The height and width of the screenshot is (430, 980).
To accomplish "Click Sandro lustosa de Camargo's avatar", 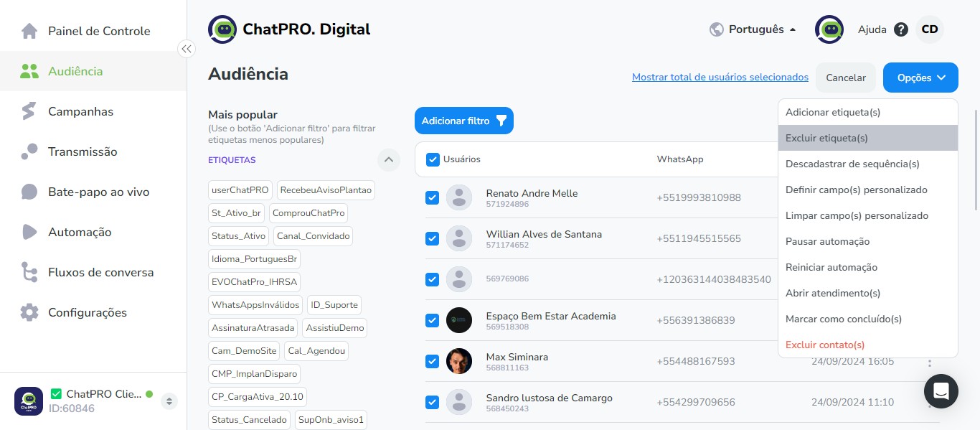I will [459, 402].
